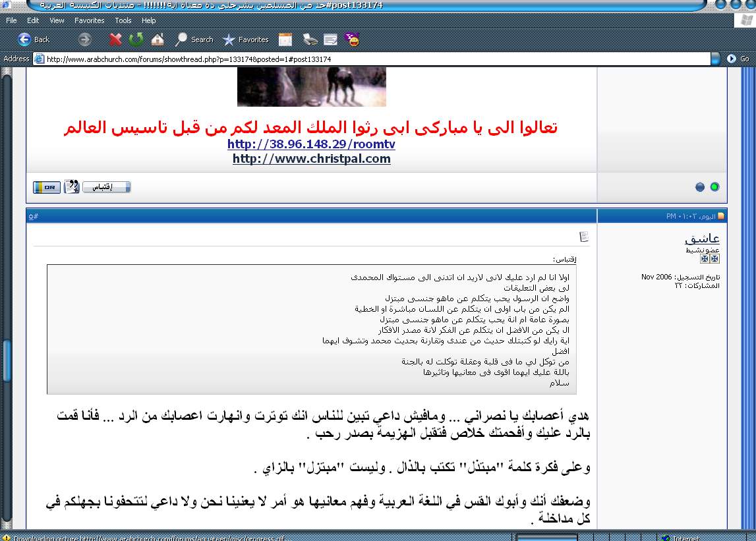
Task: Launch the Yahoo Messenger toolbar icon
Action: pos(353,40)
